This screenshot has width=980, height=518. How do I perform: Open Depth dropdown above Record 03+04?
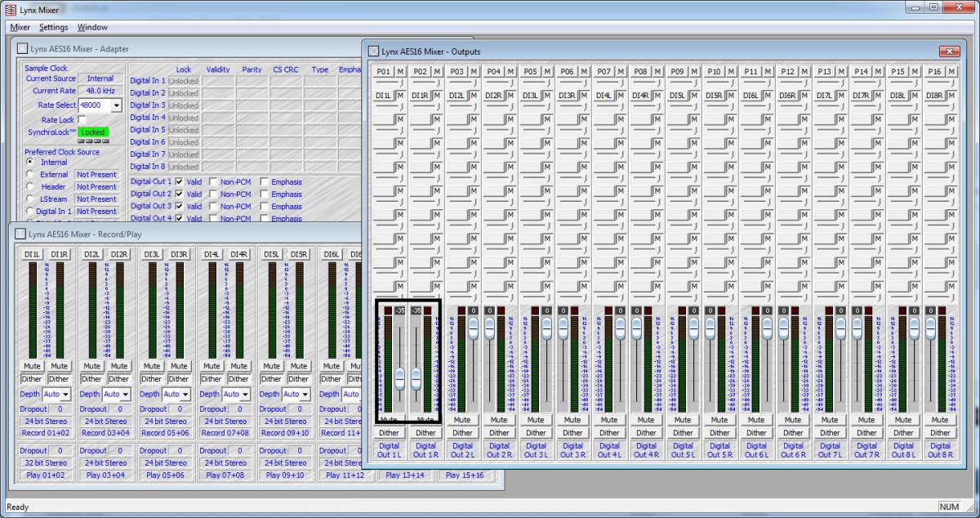click(x=125, y=395)
